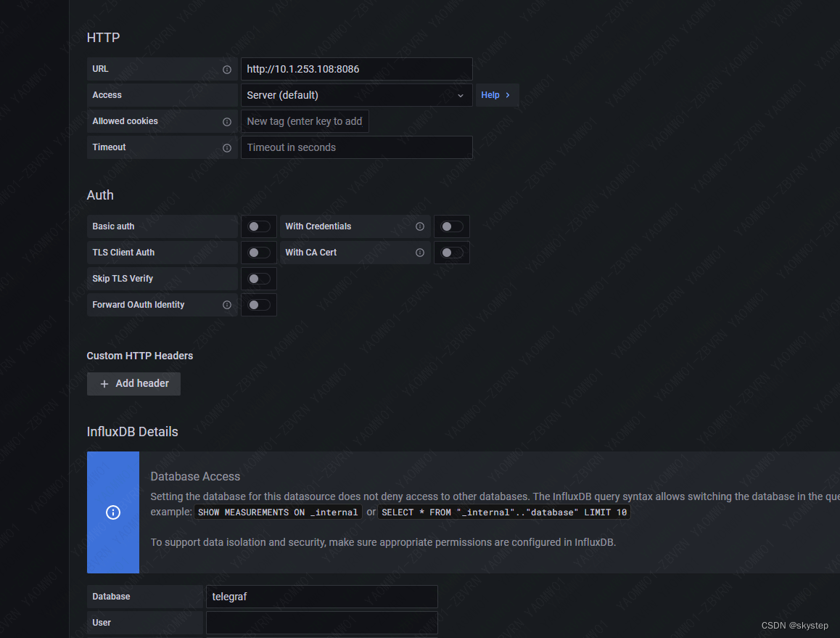
Task: Click the Forward OAuth Identity label
Action: pyautogui.click(x=139, y=305)
